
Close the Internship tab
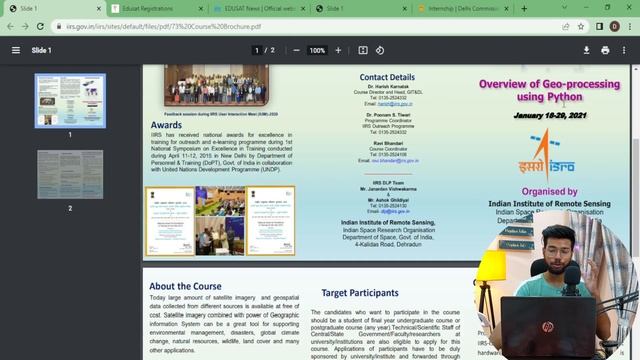507,9
